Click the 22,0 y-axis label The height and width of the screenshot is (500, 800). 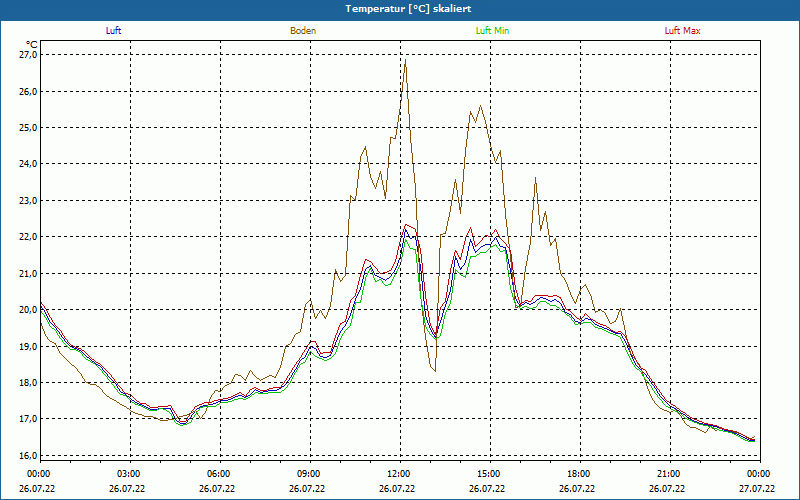29,237
